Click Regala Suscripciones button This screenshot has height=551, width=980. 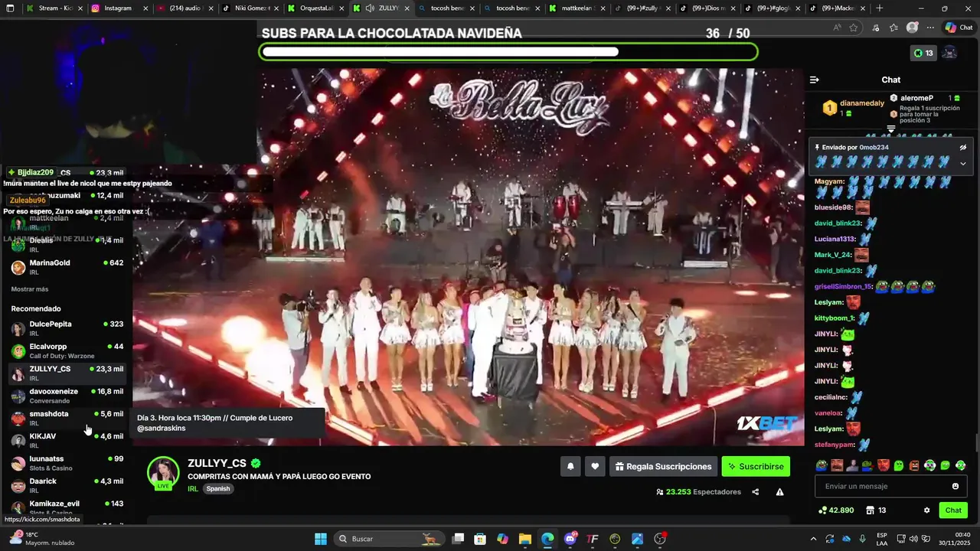(x=664, y=466)
